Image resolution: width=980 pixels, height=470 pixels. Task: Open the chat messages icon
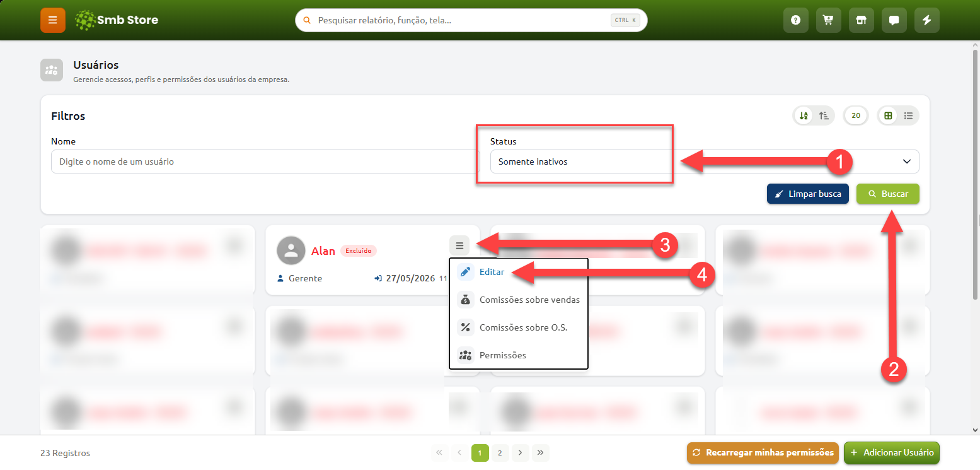[x=894, y=20]
